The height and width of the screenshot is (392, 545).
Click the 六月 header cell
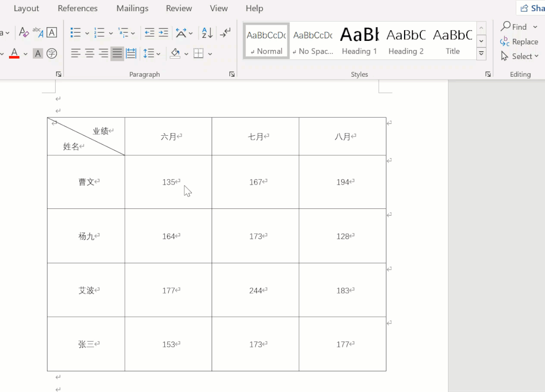pyautogui.click(x=169, y=136)
